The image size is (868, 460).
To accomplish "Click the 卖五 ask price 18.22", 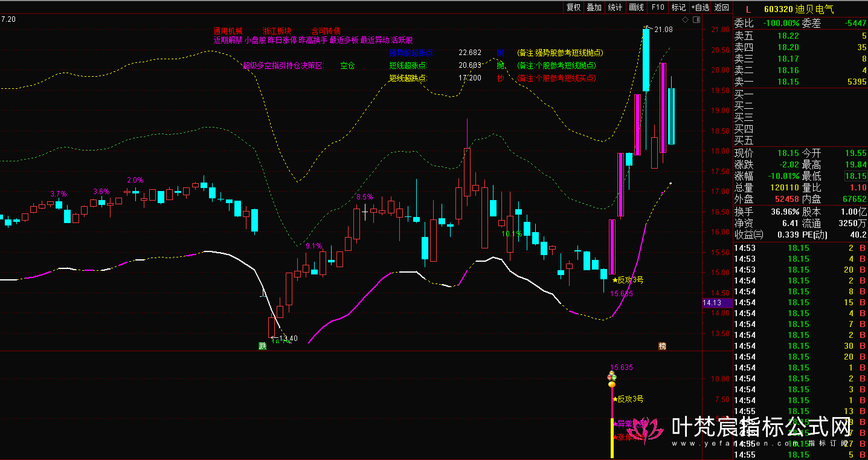I will (x=788, y=36).
